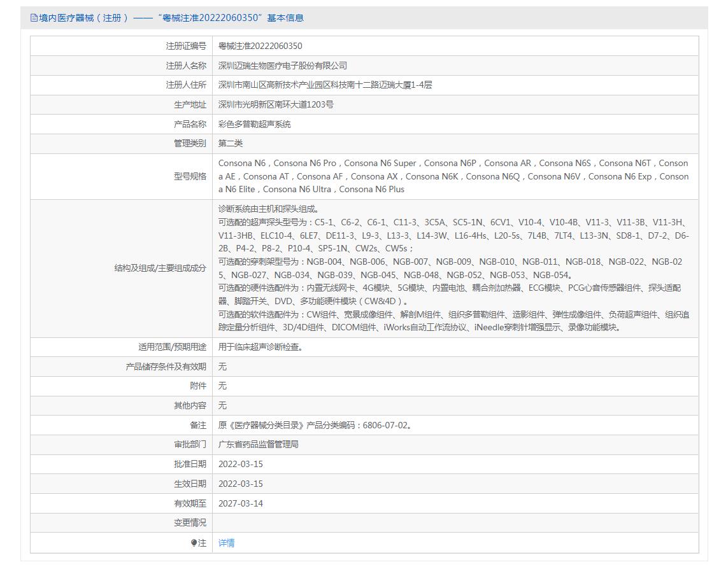Screen dimensions: 728x567
Task: Select registration number value 粤械注准20222060350
Action: click(260, 46)
